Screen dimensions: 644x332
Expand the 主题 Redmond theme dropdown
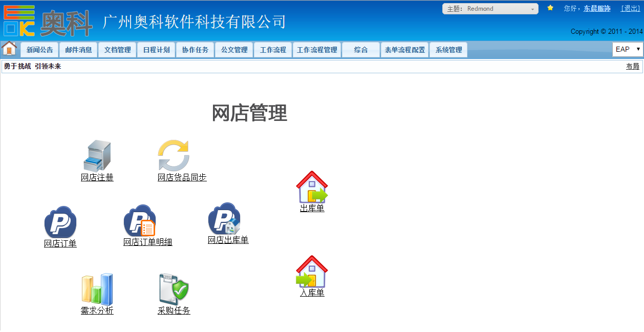(490, 9)
